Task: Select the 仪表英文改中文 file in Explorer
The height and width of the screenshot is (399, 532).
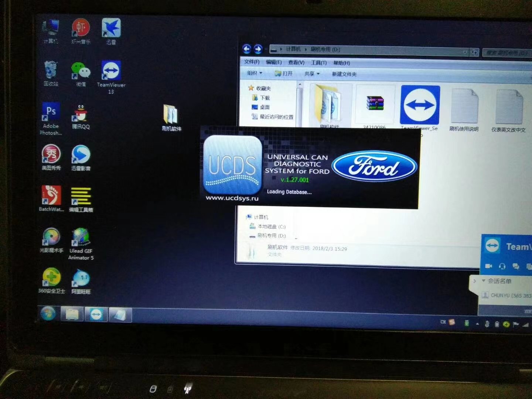Action: coord(508,110)
